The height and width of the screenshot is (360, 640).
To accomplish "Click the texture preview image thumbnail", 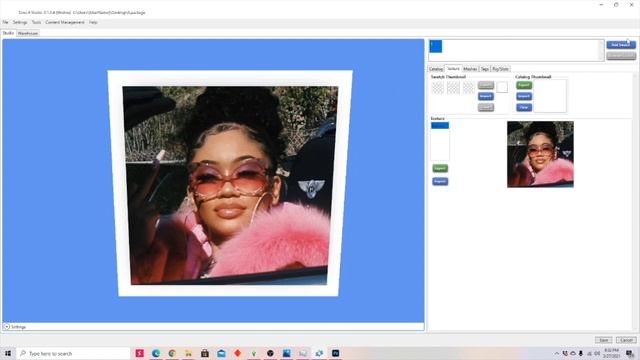I will point(540,154).
